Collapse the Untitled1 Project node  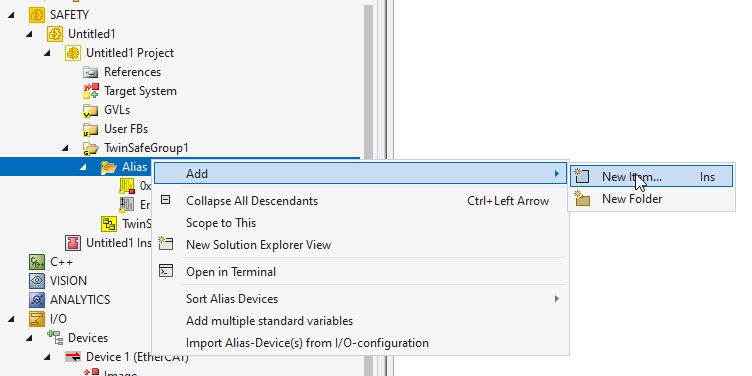(47, 53)
